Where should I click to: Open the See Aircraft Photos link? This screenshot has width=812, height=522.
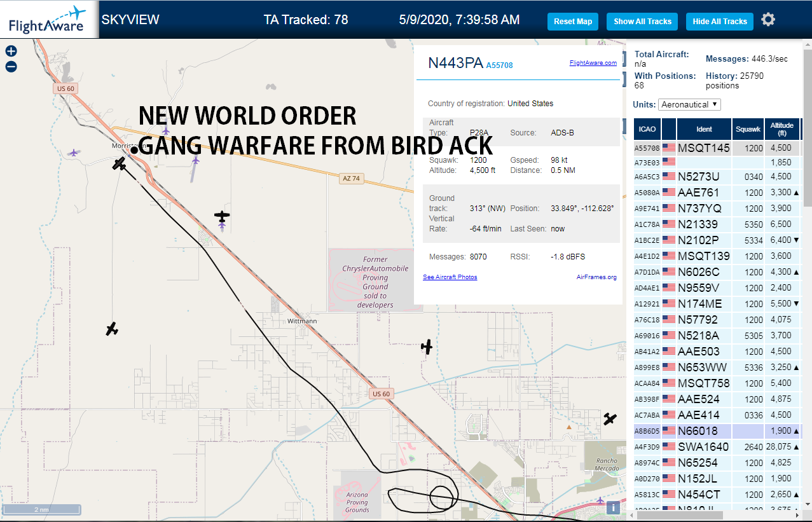(x=450, y=277)
